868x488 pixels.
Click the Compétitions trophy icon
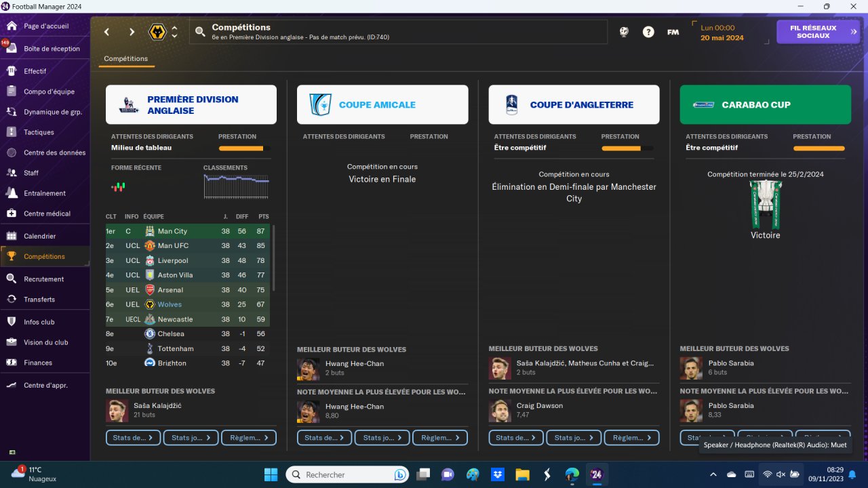pos(12,256)
